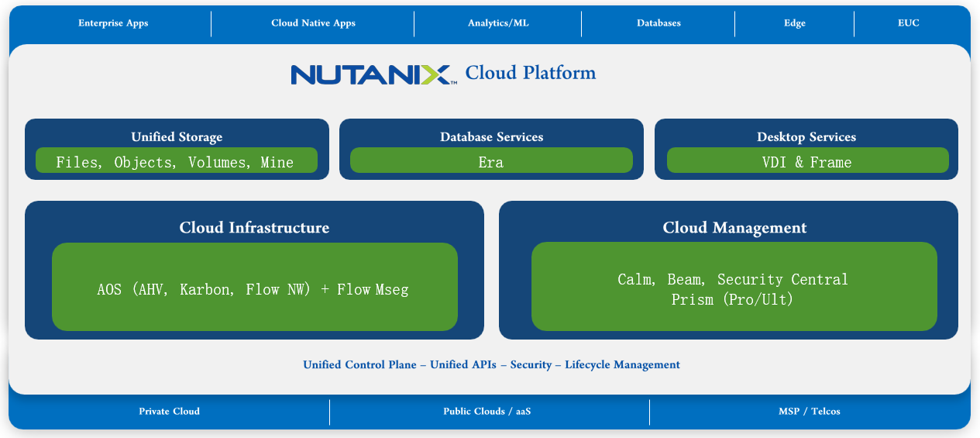Open the VDI & Frame box
Image resolution: width=980 pixels, height=438 pixels.
807,160
